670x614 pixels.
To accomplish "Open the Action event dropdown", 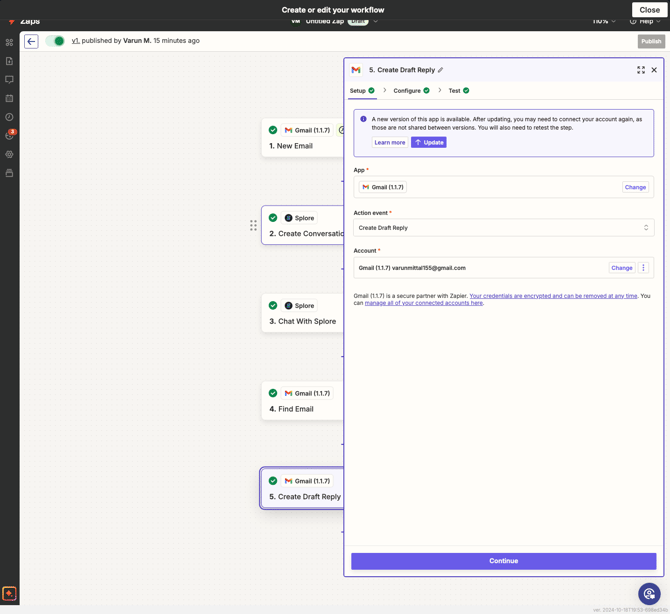I will pyautogui.click(x=503, y=228).
